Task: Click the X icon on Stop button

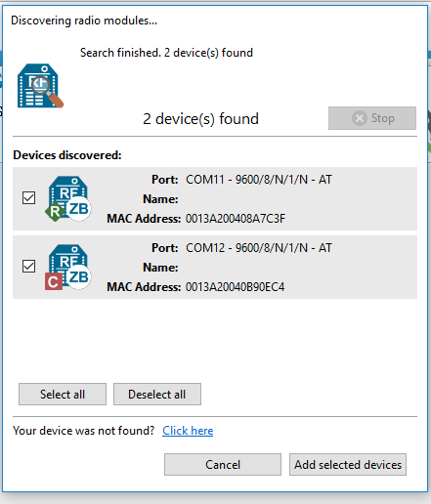Action: coord(360,118)
